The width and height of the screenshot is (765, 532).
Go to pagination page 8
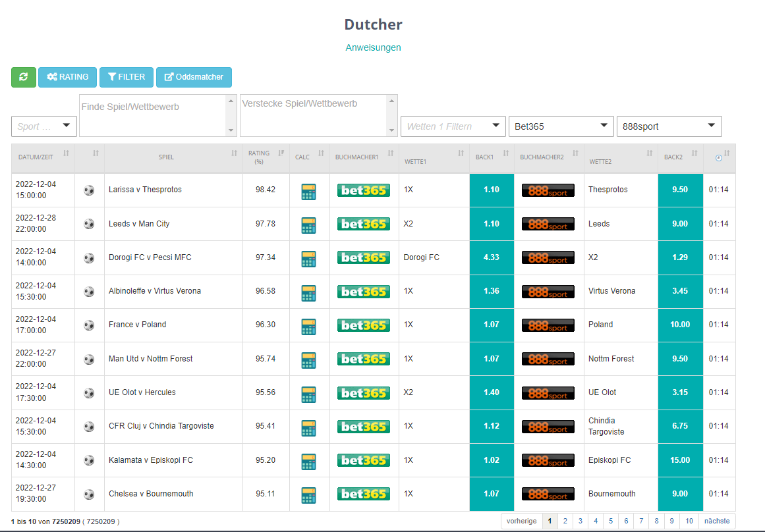(x=657, y=521)
